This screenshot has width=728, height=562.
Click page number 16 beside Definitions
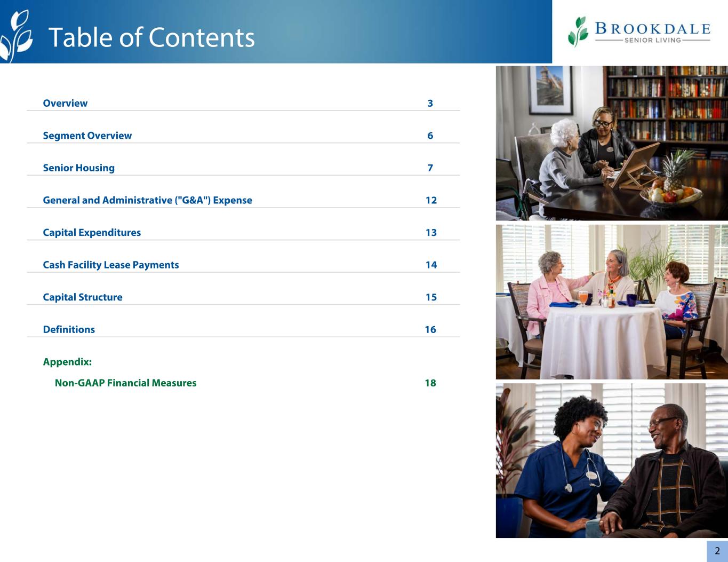430,329
